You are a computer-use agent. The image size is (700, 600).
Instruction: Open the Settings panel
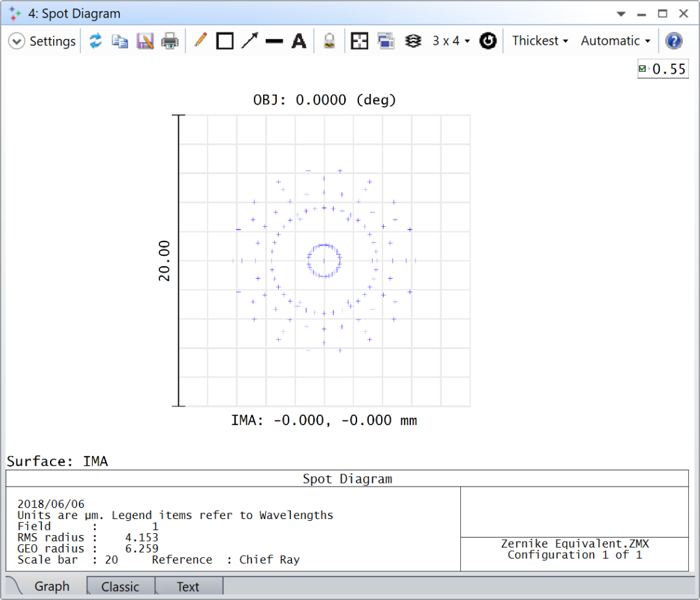[41, 40]
